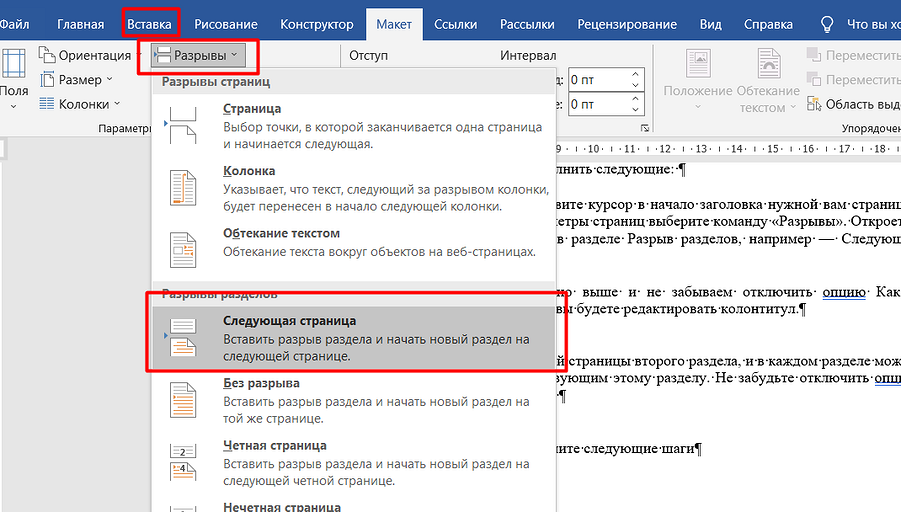Click the underlined word 'опцию' after 'отключить'

point(844,292)
